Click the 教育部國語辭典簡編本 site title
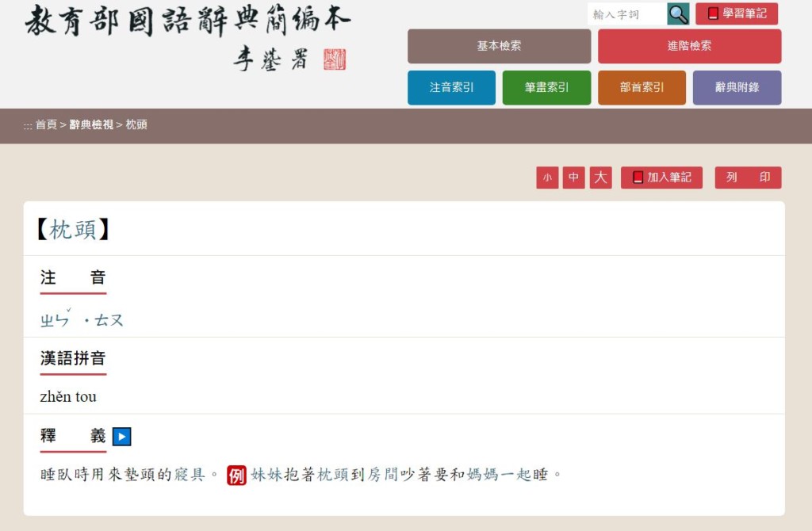Viewport: 812px width, 531px height. [x=188, y=21]
